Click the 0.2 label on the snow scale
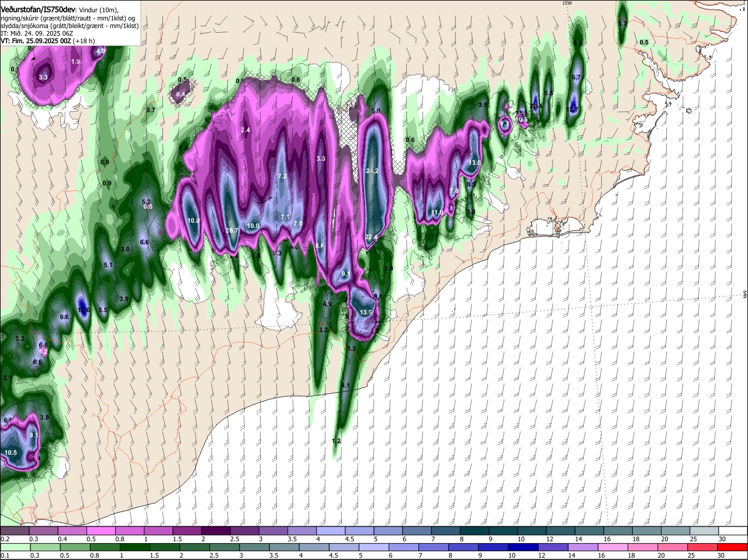This screenshot has width=748, height=560. (5, 539)
